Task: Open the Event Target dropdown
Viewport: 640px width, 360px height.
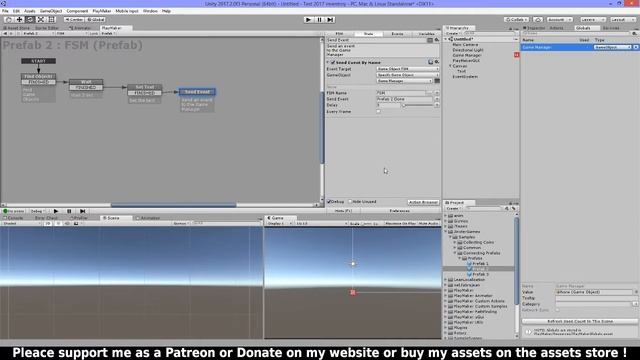Action: click(x=407, y=69)
